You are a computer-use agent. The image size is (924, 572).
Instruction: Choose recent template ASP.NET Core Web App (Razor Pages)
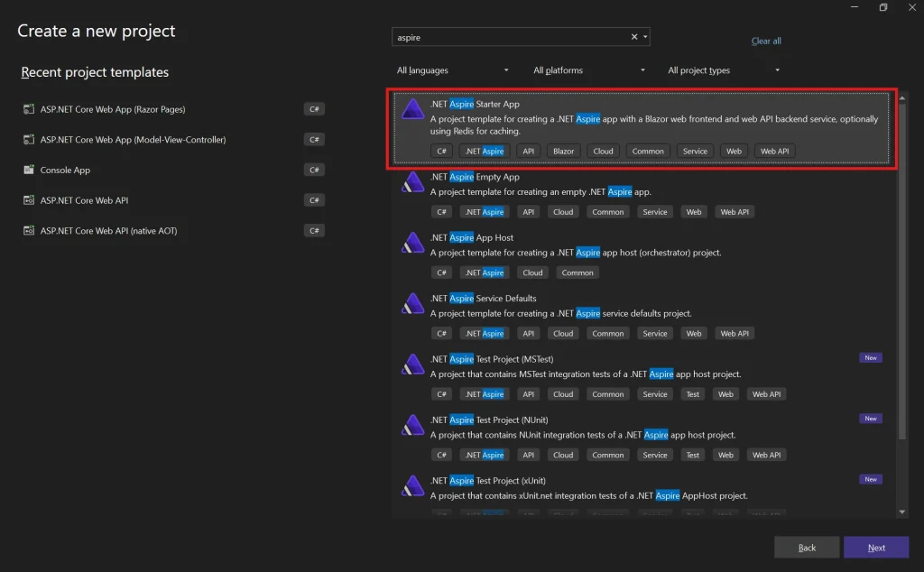coord(173,109)
